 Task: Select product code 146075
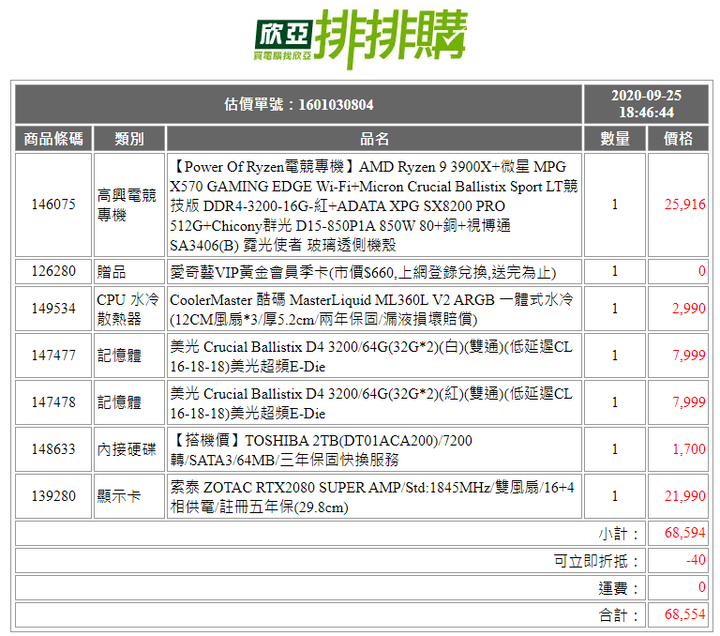coord(53,205)
